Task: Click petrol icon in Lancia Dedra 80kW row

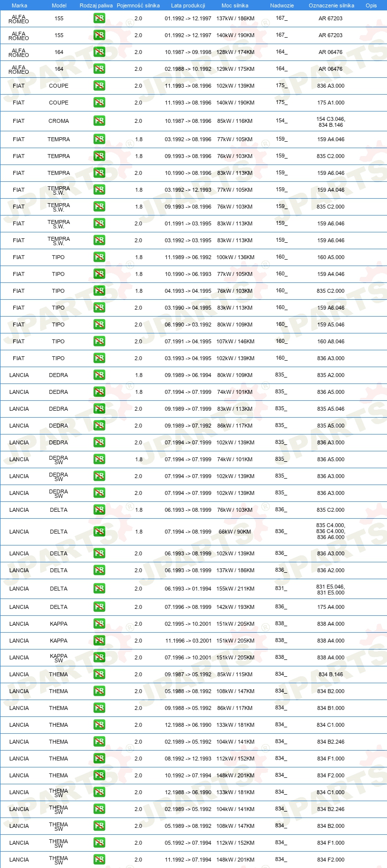Action: 99,375
